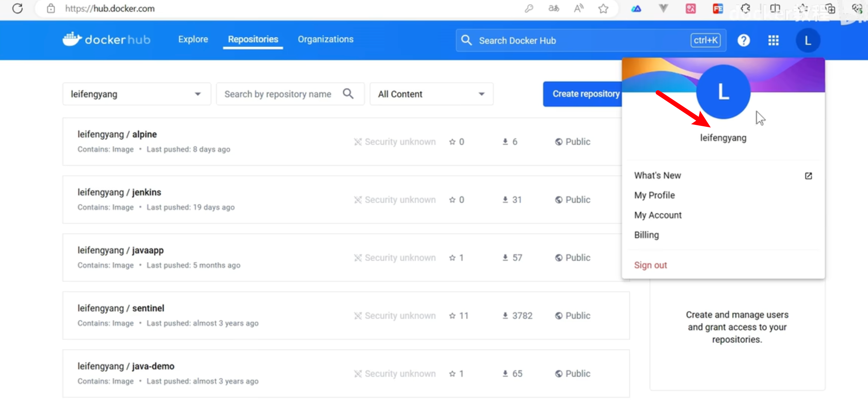Open the browser extensions puzzle icon

click(745, 8)
